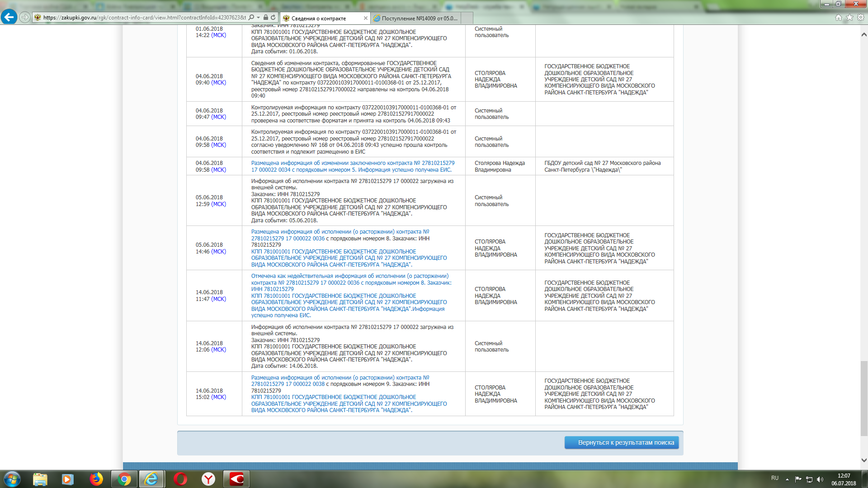Open Opera browser from the taskbar
Image resolution: width=868 pixels, height=488 pixels.
[180, 479]
